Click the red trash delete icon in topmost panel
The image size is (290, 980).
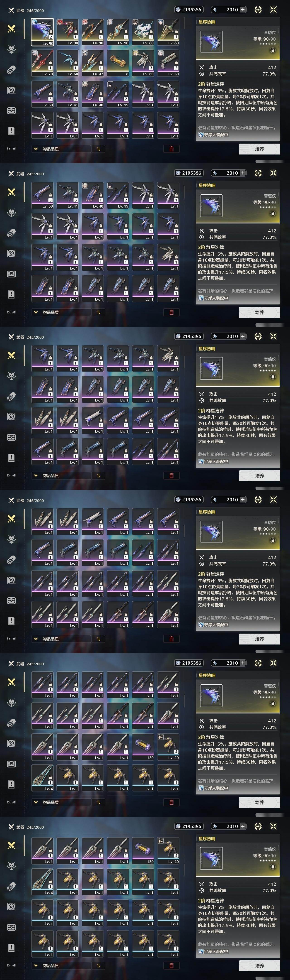(x=172, y=149)
